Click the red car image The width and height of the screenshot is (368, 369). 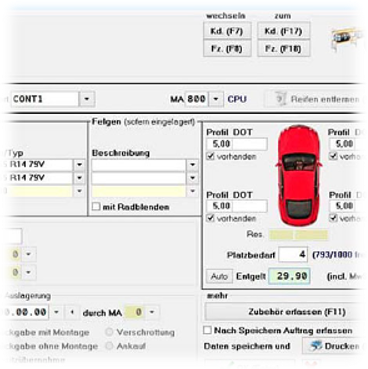[299, 175]
